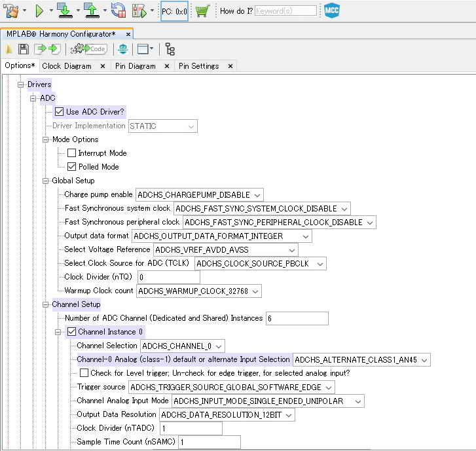Close the Pin Diagram tab
476x451 pixels.
coord(167,66)
